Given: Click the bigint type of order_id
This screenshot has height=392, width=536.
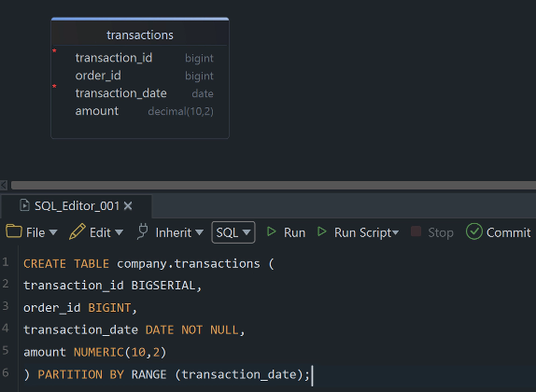Looking at the screenshot, I should [x=199, y=76].
